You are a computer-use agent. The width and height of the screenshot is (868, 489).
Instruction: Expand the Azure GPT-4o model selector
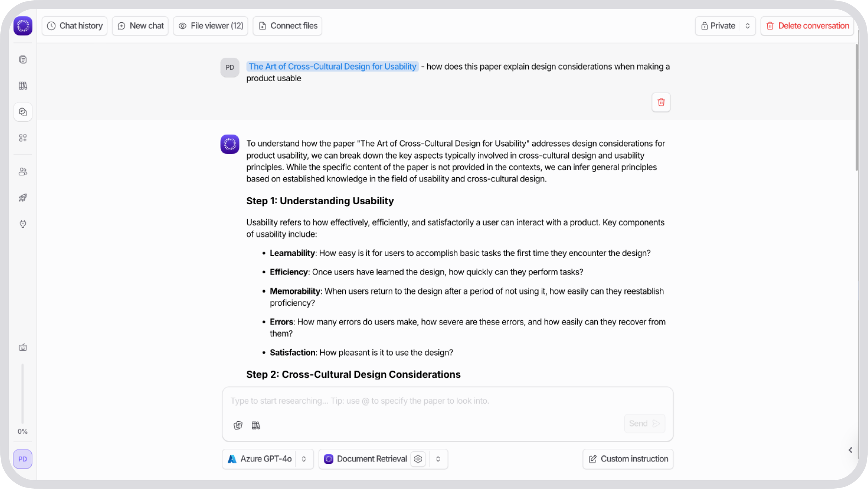[x=304, y=459]
